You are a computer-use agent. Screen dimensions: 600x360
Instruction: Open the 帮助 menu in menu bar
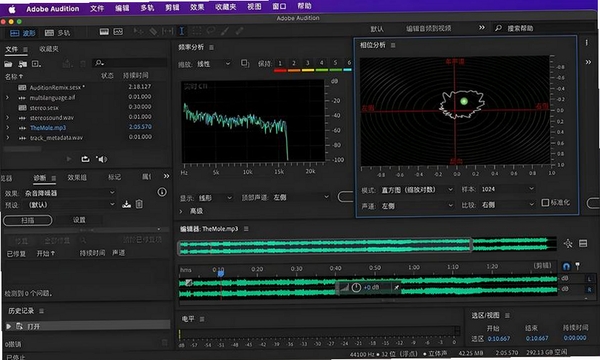304,6
